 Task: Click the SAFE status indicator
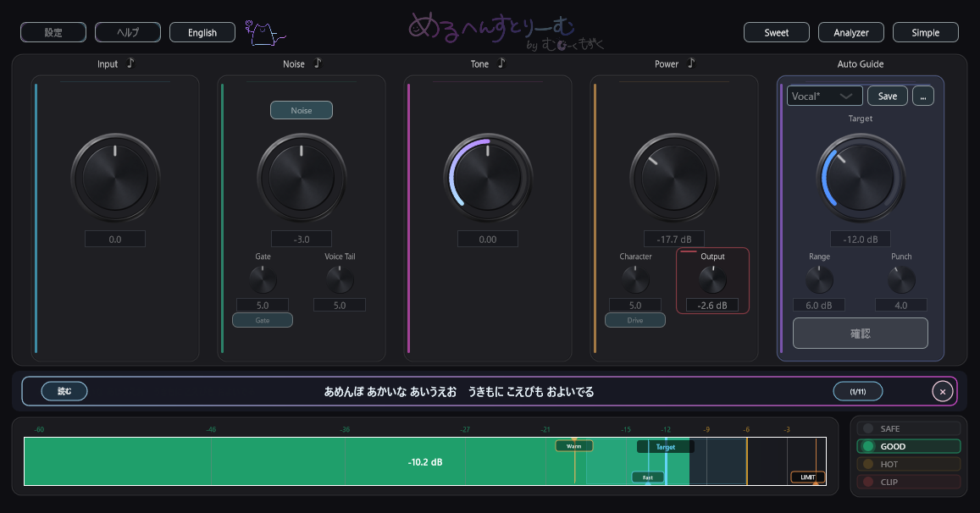click(908, 428)
